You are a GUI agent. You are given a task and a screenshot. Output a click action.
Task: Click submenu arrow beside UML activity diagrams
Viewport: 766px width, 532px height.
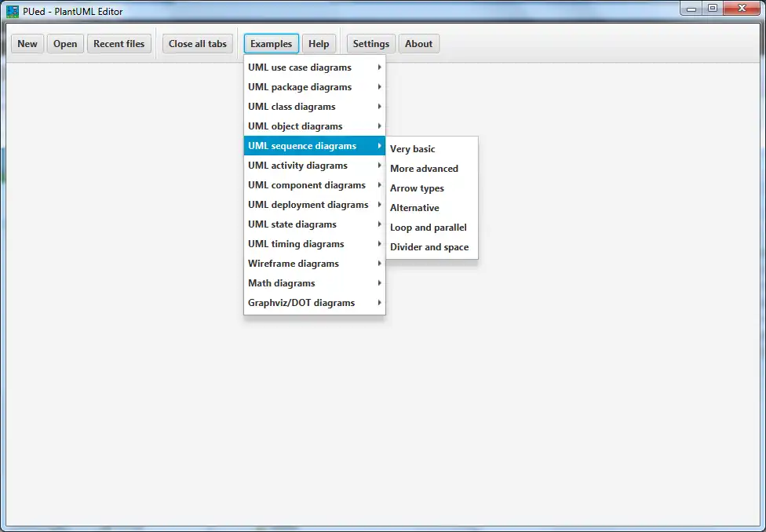380,166
